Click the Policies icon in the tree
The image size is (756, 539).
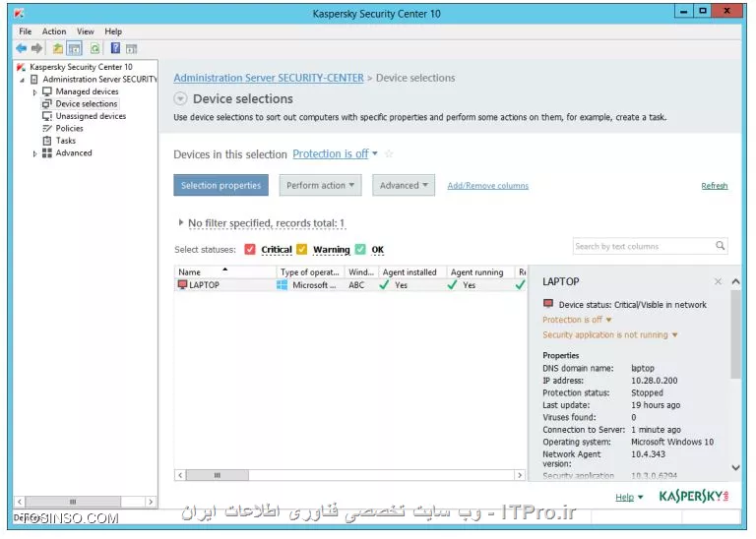click(47, 129)
